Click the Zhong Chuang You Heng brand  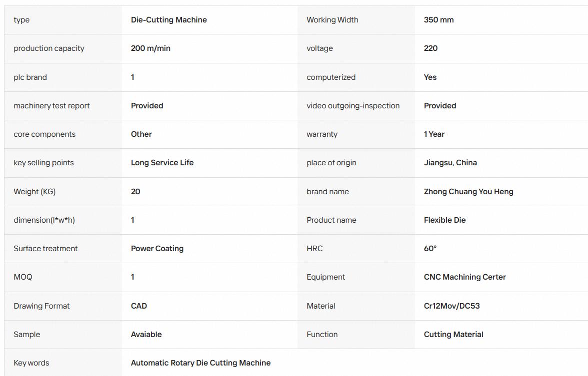468,191
